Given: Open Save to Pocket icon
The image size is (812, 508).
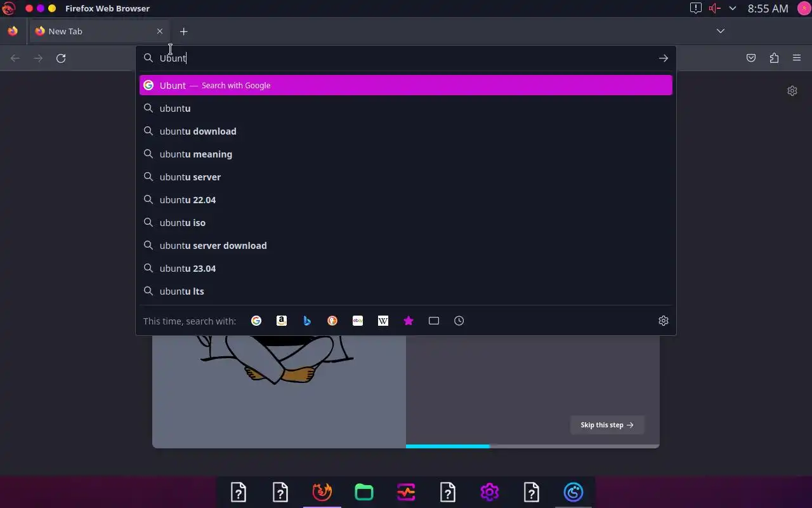Looking at the screenshot, I should coord(751,58).
